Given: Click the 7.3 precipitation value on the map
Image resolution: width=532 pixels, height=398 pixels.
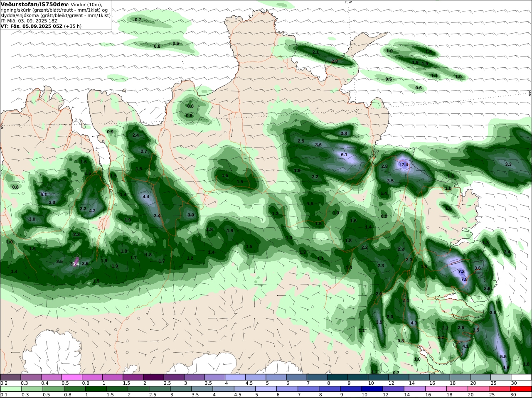Looking at the screenshot, I should 461,271.
